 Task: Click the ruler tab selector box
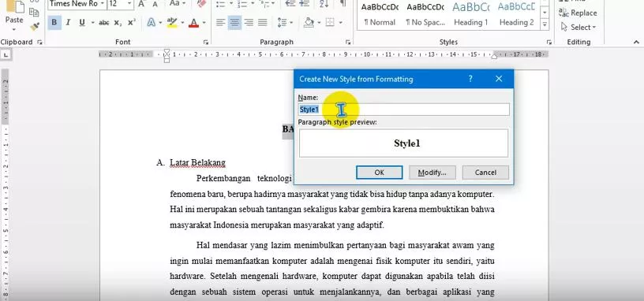coord(6,54)
